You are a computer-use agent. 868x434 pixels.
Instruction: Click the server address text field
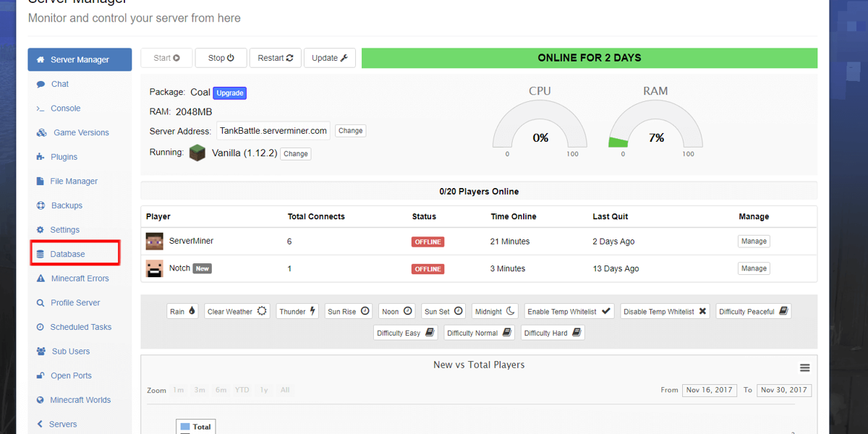pyautogui.click(x=273, y=131)
